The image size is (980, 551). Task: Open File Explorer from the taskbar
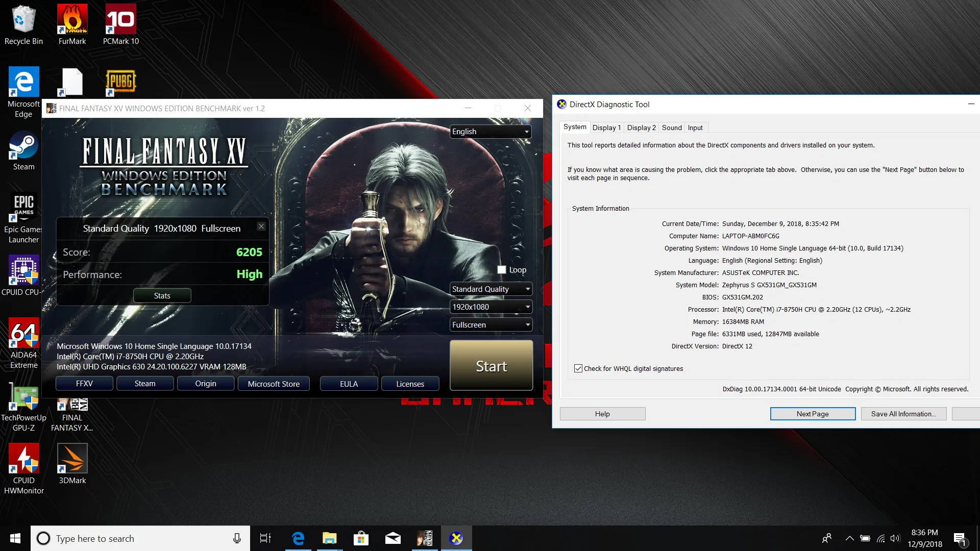[330, 538]
